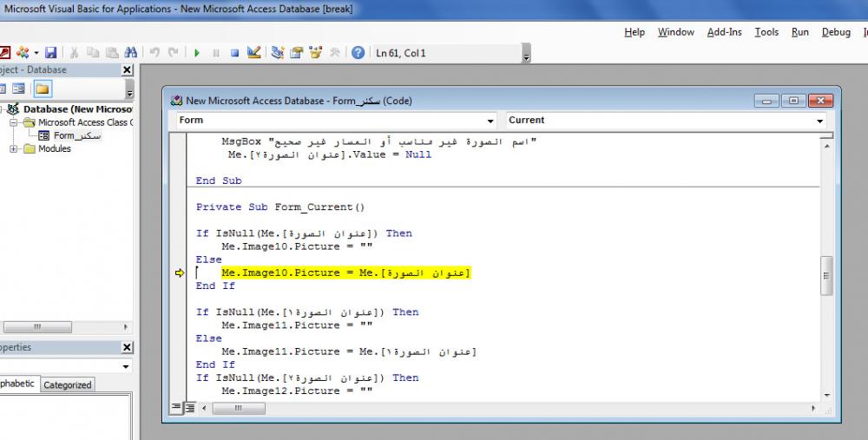The image size is (868, 440).
Task: Open Project Explorer from toolbar icon
Action: click(278, 53)
